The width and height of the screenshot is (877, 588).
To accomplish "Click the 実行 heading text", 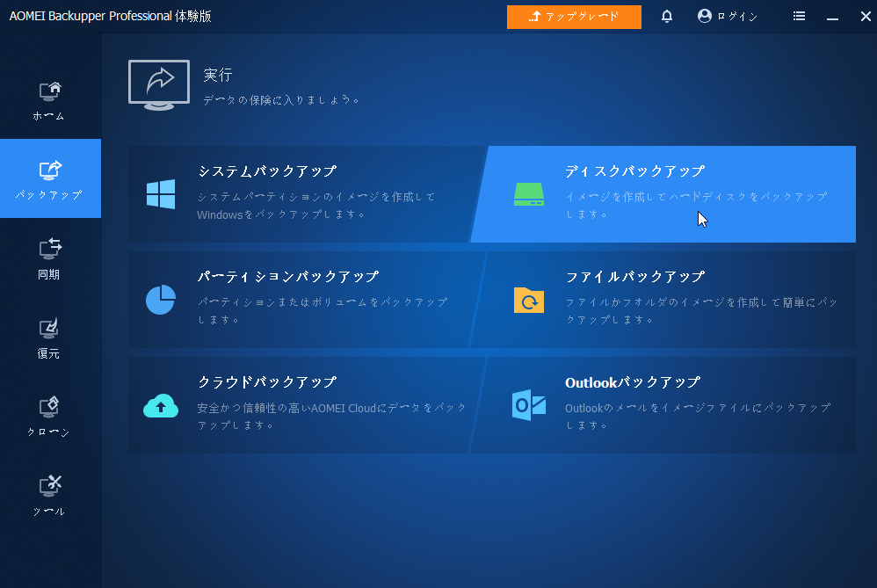I will tap(218, 75).
